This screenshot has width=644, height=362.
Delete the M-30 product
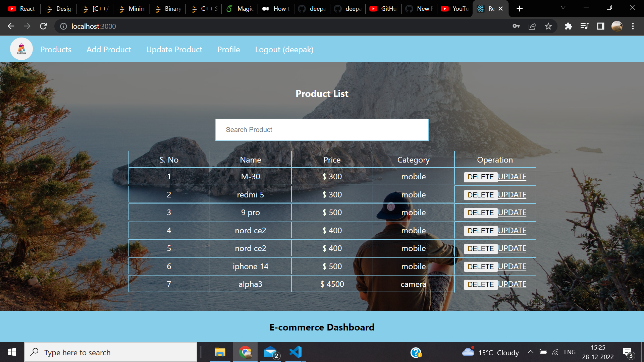481,177
